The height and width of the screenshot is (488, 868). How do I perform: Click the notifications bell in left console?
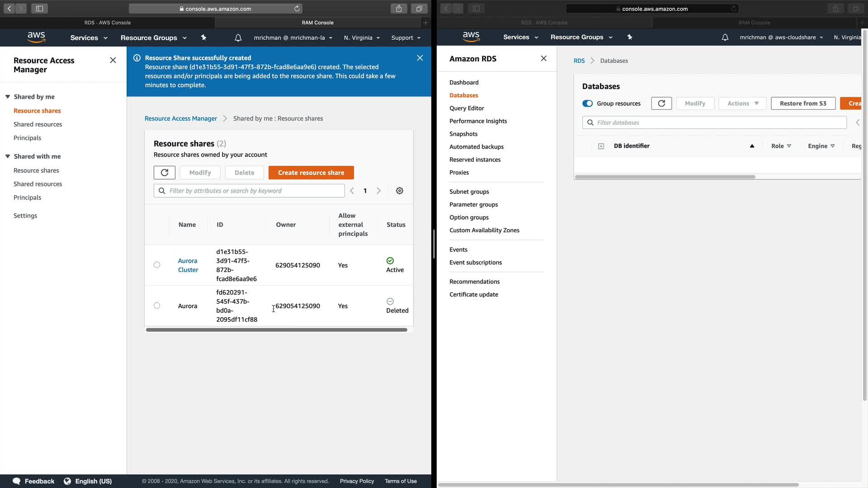pyautogui.click(x=238, y=38)
